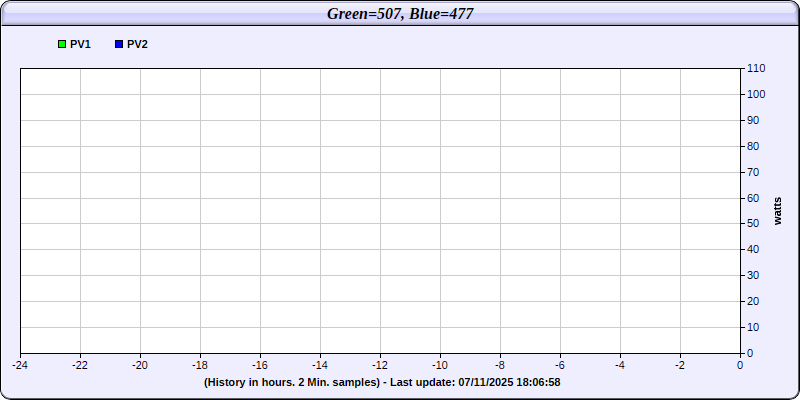Viewport: 800px width, 400px height.
Task: Click the 'History in hours' footer caption
Action: coord(292,382)
